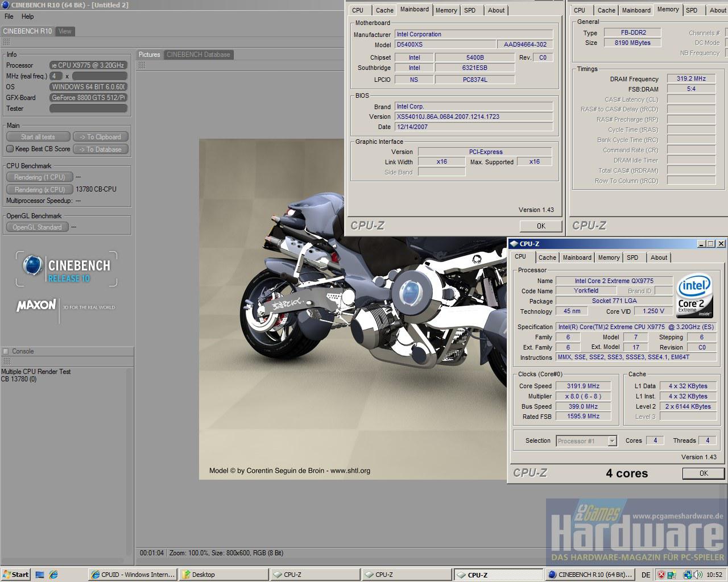
Task: Click red security alert tray icon
Action: click(x=661, y=575)
